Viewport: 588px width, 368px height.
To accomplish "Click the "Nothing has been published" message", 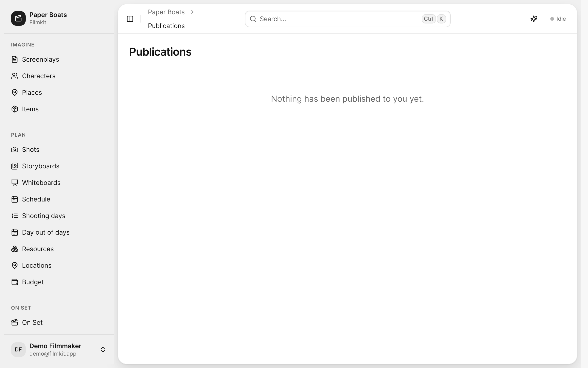I will (347, 99).
